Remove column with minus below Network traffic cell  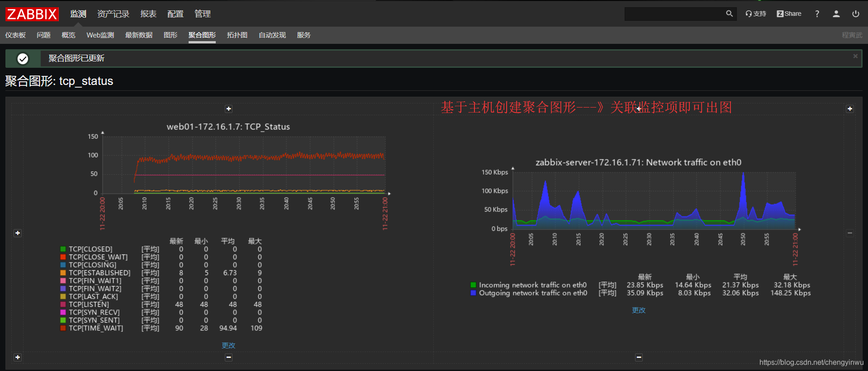point(639,357)
